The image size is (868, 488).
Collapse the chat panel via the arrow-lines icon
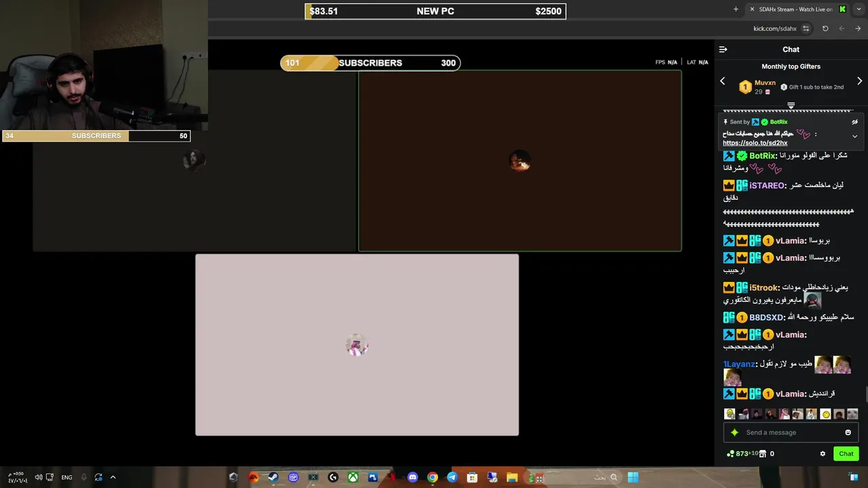pos(723,49)
